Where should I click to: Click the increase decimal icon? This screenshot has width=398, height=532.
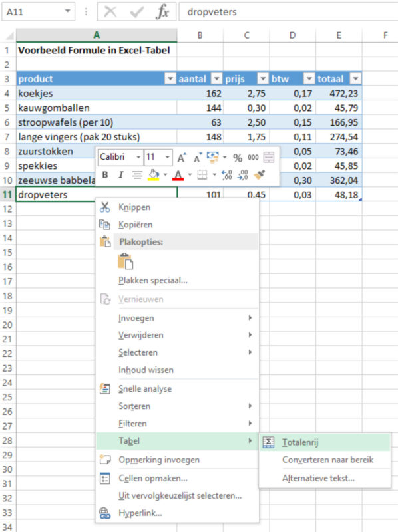tap(226, 175)
